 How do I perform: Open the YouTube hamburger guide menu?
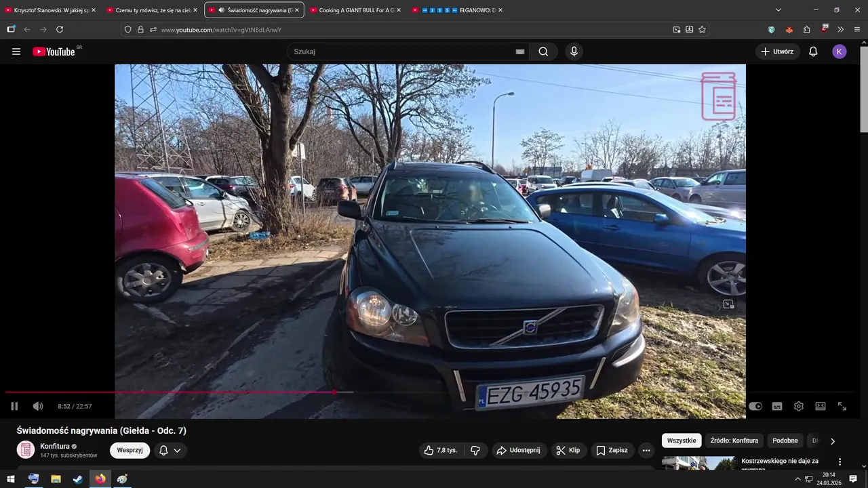pyautogui.click(x=16, y=52)
